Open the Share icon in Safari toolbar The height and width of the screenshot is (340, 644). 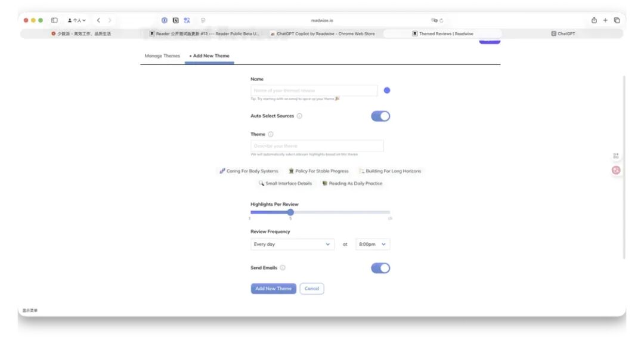[594, 20]
